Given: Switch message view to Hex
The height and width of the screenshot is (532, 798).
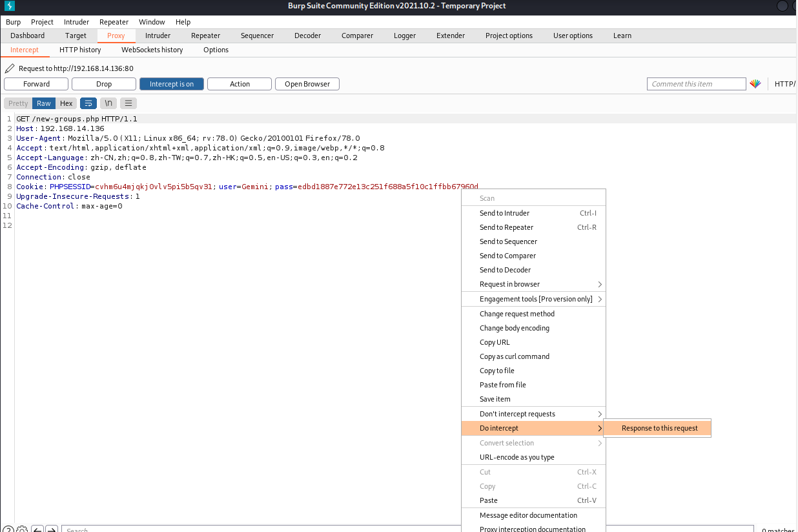Looking at the screenshot, I should click(x=66, y=103).
